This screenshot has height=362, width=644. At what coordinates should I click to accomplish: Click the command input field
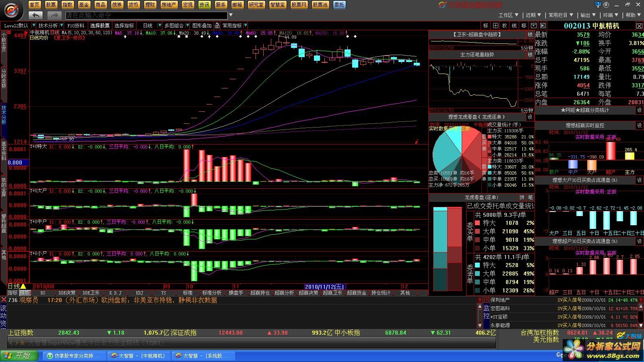click(x=147, y=15)
